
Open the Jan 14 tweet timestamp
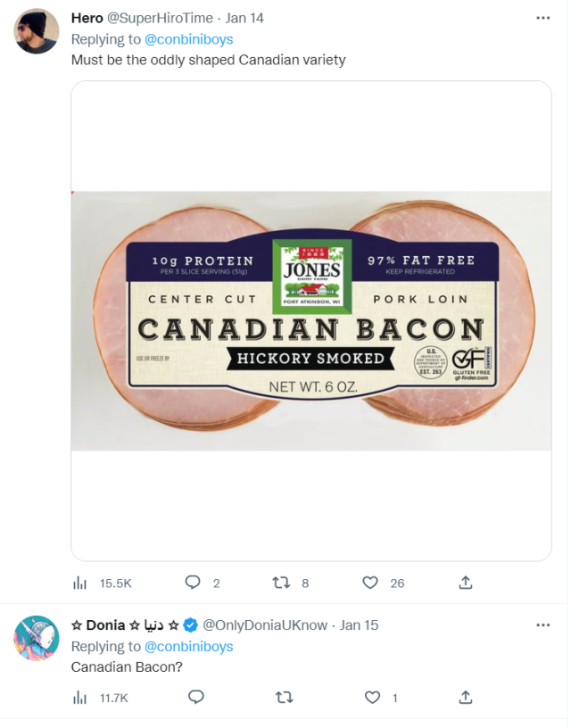coord(244,18)
